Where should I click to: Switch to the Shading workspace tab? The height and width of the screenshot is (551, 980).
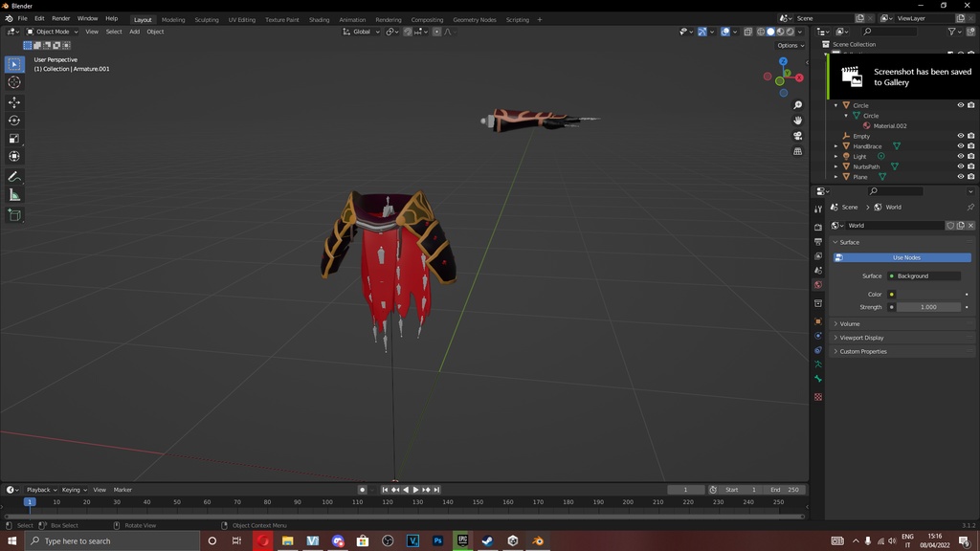point(320,19)
